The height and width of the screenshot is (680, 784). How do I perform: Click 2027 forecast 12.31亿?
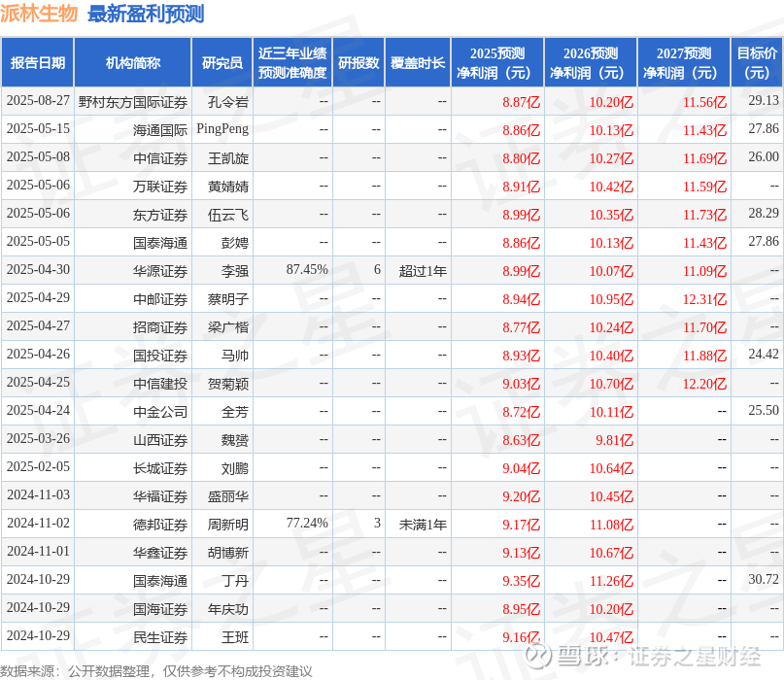click(x=704, y=299)
